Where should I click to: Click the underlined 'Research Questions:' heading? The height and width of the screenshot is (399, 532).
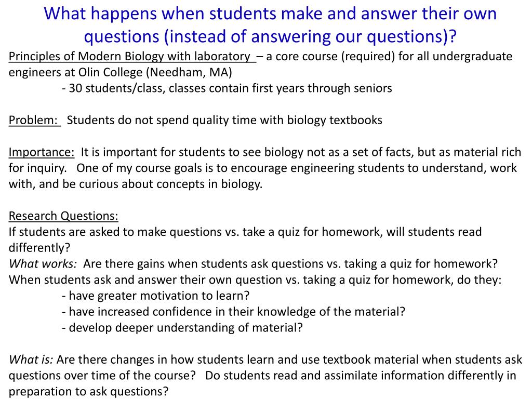click(63, 216)
